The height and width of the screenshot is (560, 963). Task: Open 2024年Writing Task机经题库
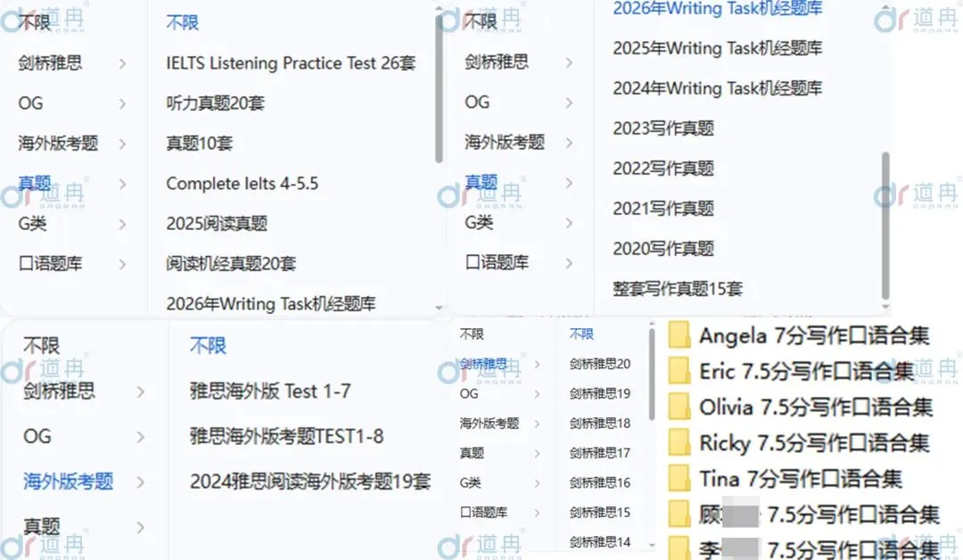point(717,88)
